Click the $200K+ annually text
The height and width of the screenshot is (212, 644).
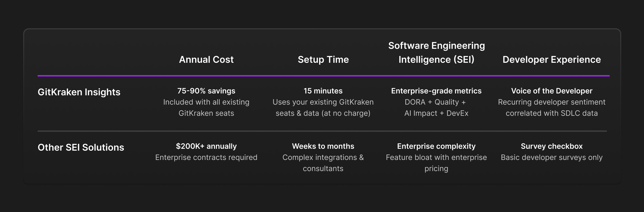[206, 146]
